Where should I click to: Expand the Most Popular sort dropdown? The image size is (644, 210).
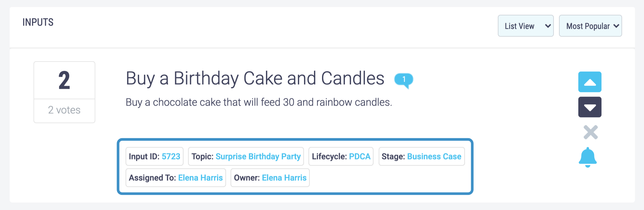[590, 26]
